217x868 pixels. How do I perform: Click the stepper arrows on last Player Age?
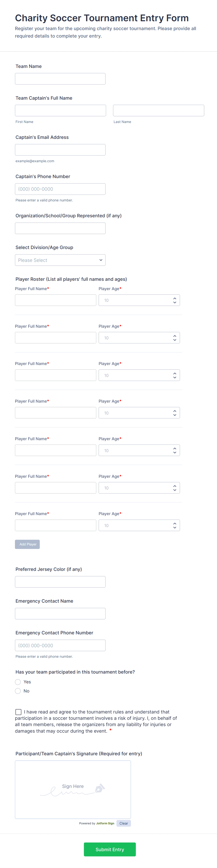pyautogui.click(x=175, y=525)
